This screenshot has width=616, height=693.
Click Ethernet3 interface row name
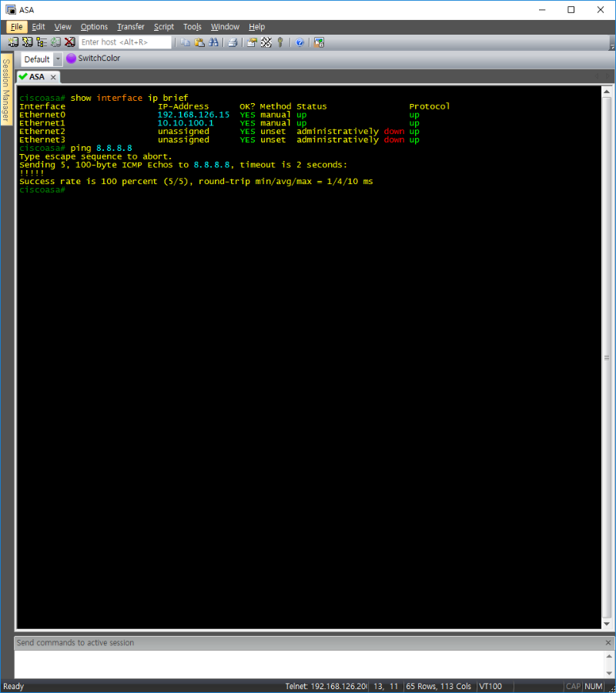click(42, 140)
